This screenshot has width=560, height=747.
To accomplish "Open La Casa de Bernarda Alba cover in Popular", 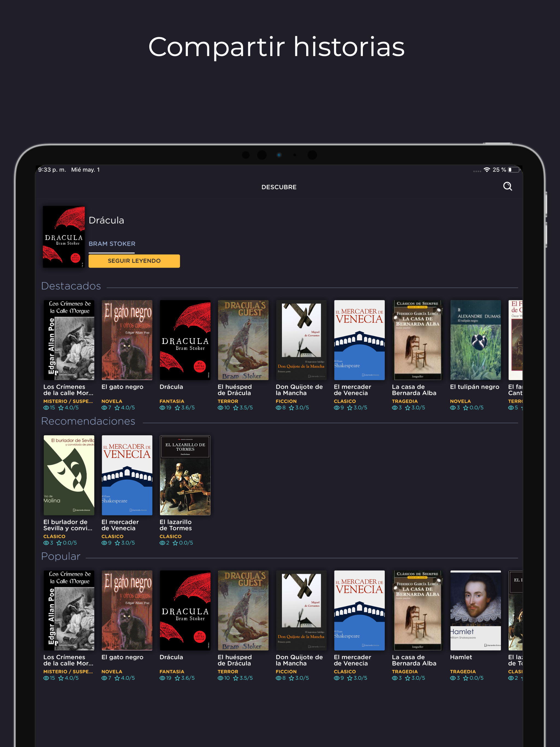I will pyautogui.click(x=418, y=610).
